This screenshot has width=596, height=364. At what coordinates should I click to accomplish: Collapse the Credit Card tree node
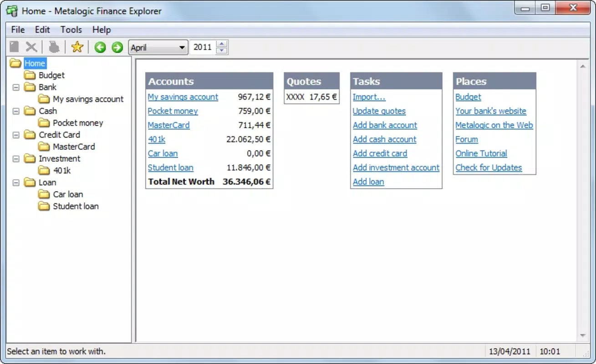click(16, 135)
